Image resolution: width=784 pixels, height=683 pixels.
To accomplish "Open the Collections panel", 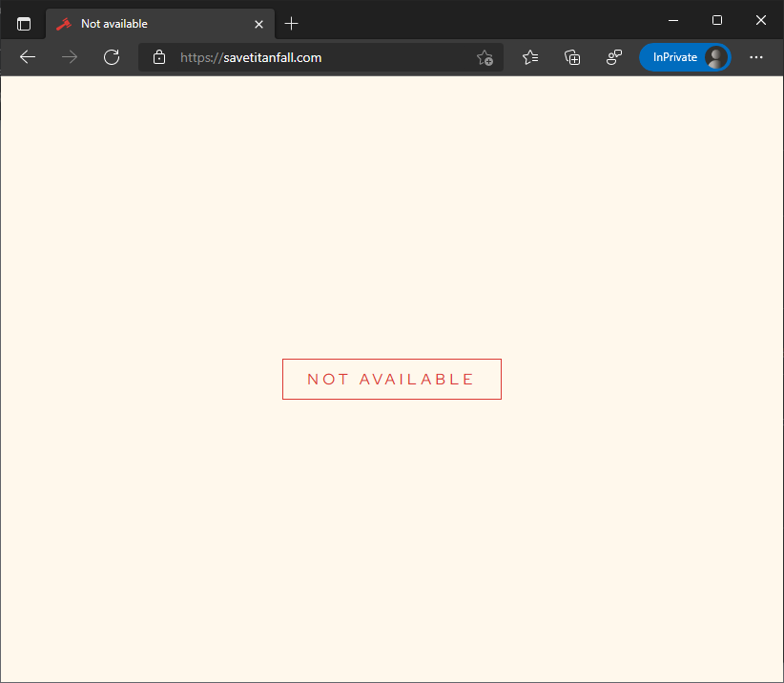I will point(572,57).
